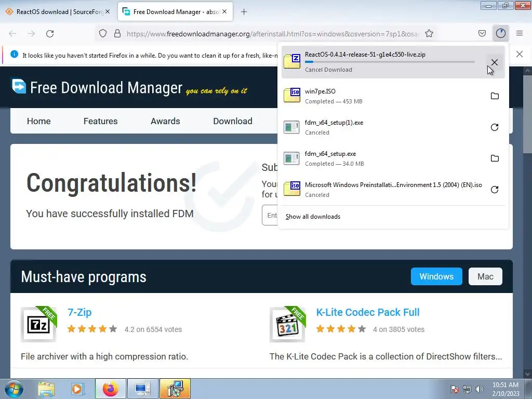Click the Firefox taskbar button
This screenshot has height=399, width=532.
click(111, 389)
